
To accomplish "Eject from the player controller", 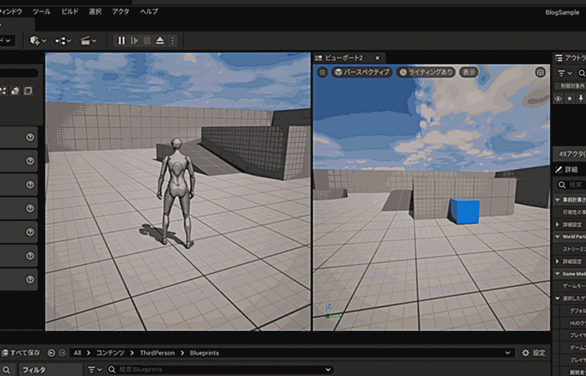I will pos(160,41).
